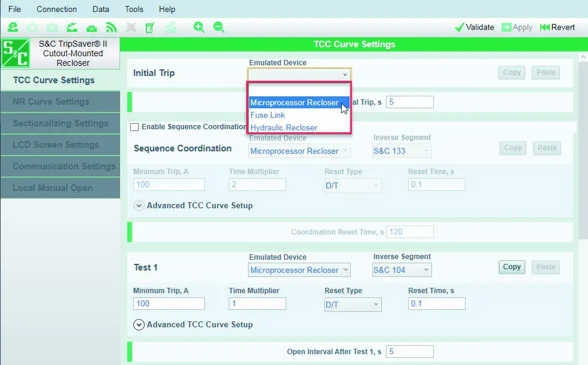Expand Advanced TCC Curve Setup under Sequence Coordination
The image size is (588, 365).
pos(139,205)
